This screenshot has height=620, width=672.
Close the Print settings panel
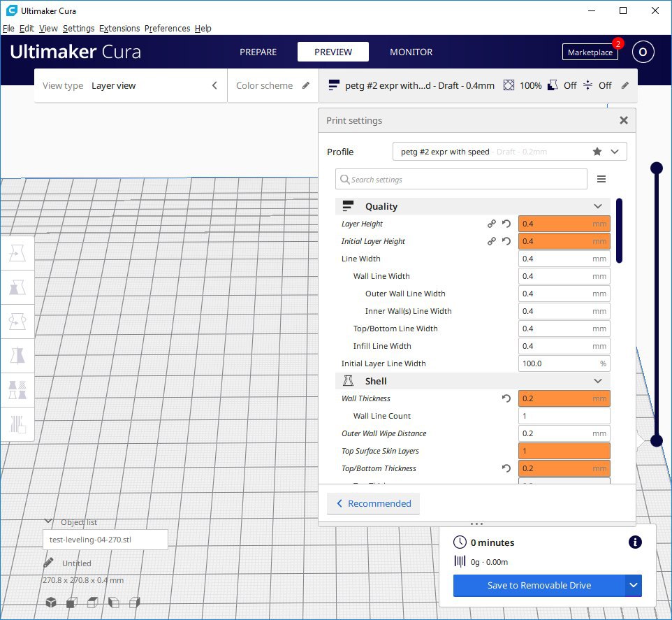[624, 120]
